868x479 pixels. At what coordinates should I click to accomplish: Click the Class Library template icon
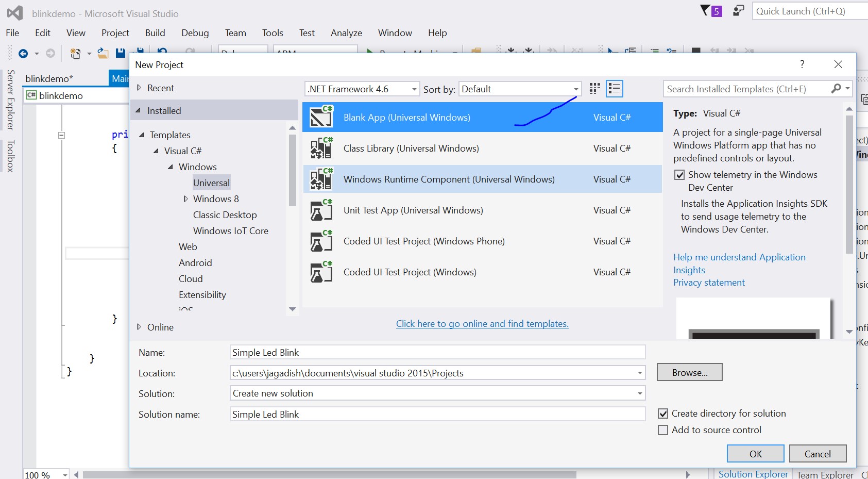pos(321,148)
